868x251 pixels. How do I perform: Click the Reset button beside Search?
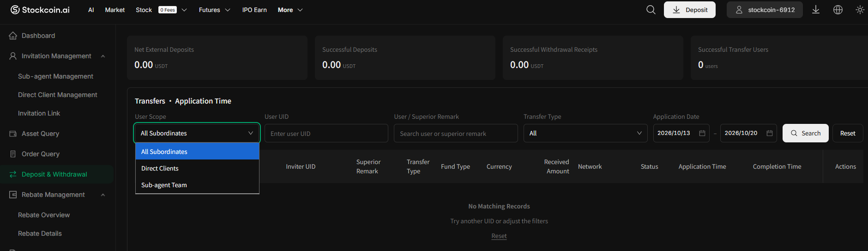848,133
